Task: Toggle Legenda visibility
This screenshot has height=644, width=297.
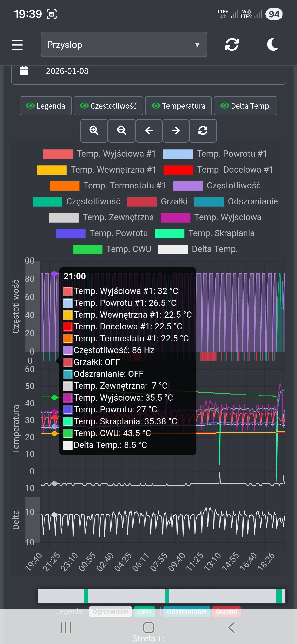Action: 46,106
